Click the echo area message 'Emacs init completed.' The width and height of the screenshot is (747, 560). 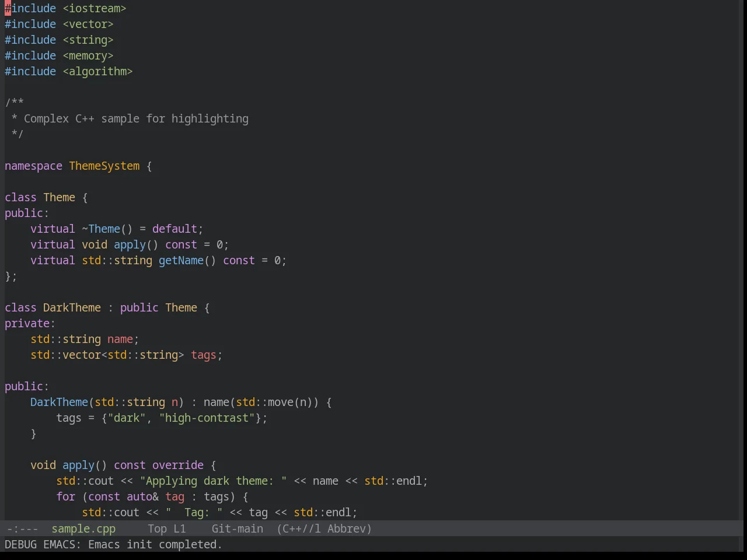pos(155,544)
